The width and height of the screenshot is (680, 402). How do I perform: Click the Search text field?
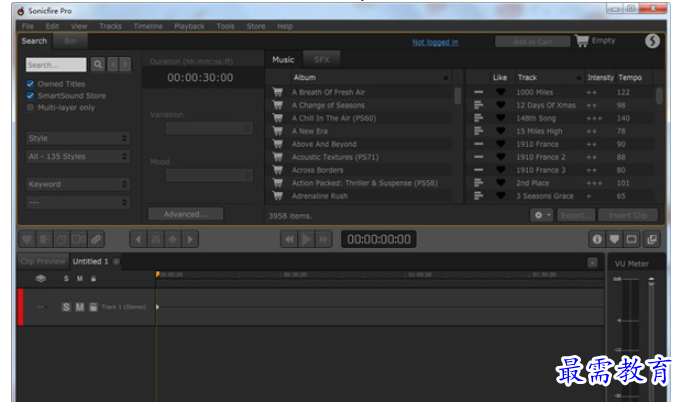[56, 65]
